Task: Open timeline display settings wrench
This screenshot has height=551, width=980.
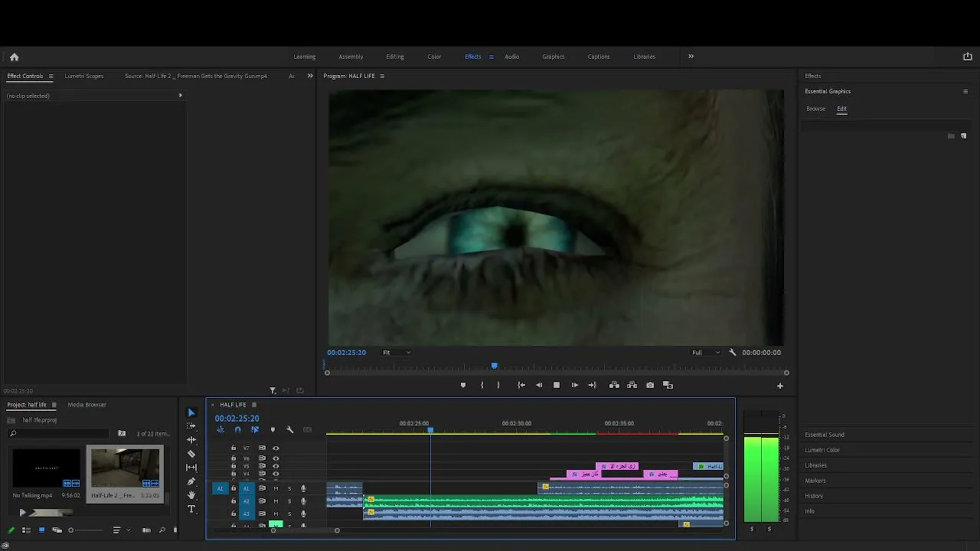Action: 289,430
